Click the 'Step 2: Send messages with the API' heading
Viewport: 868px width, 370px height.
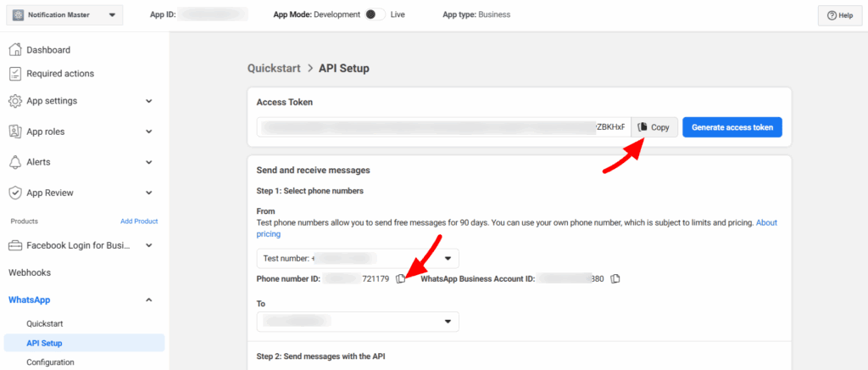[x=320, y=356]
